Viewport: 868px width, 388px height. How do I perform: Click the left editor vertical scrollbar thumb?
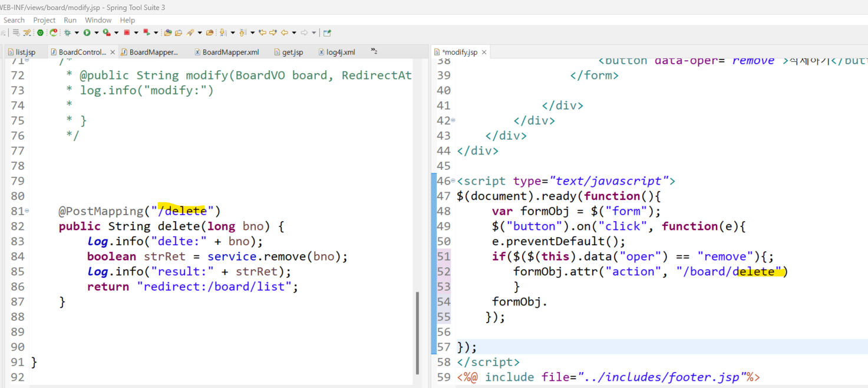tap(417, 333)
